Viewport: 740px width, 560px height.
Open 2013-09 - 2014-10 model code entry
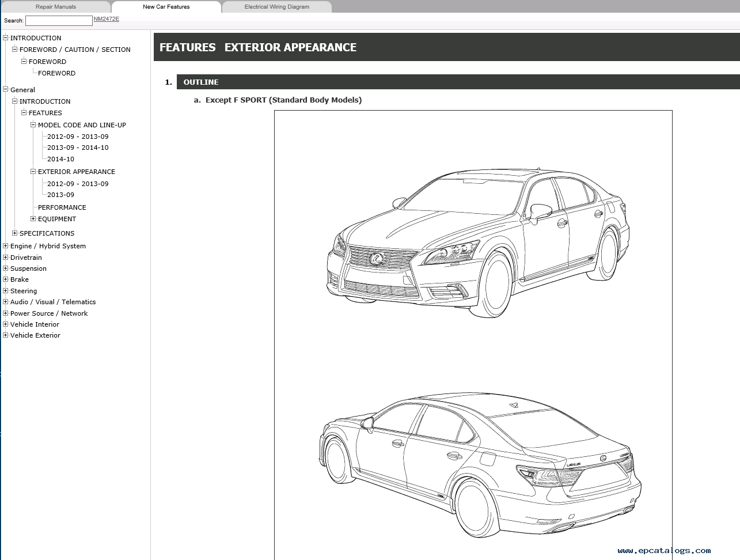click(78, 147)
